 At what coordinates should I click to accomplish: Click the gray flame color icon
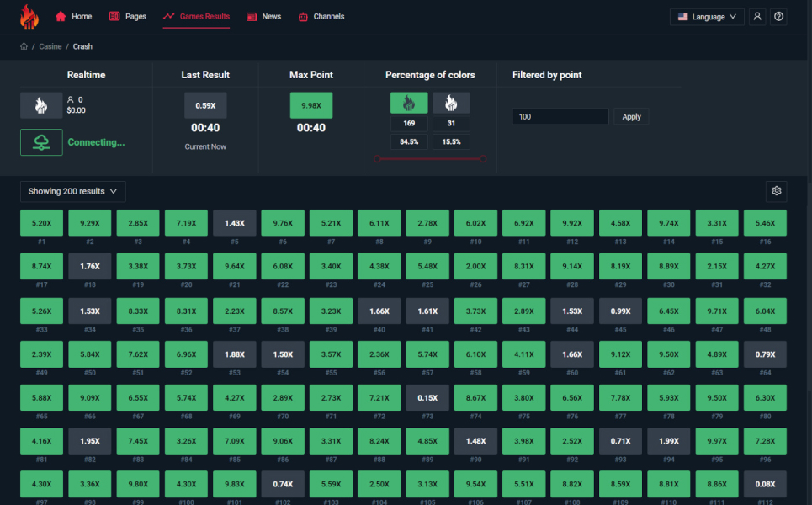coord(451,104)
